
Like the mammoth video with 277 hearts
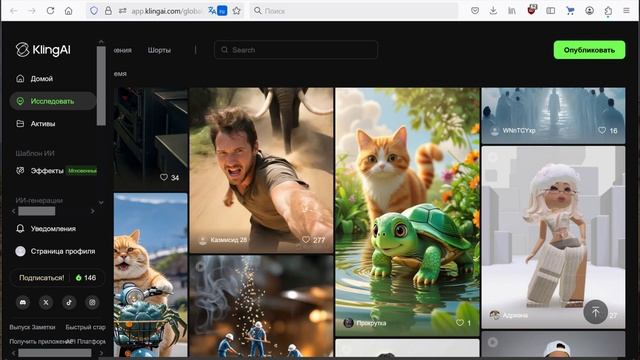[306, 240]
